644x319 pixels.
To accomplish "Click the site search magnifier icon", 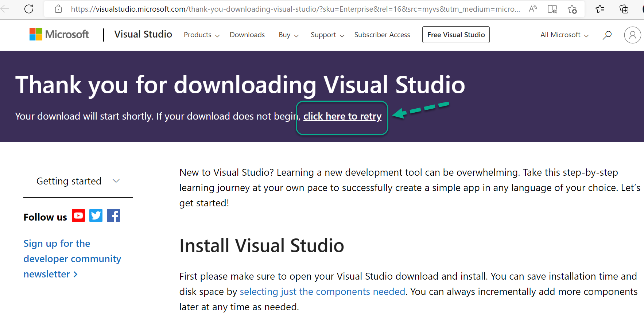I will (x=607, y=35).
